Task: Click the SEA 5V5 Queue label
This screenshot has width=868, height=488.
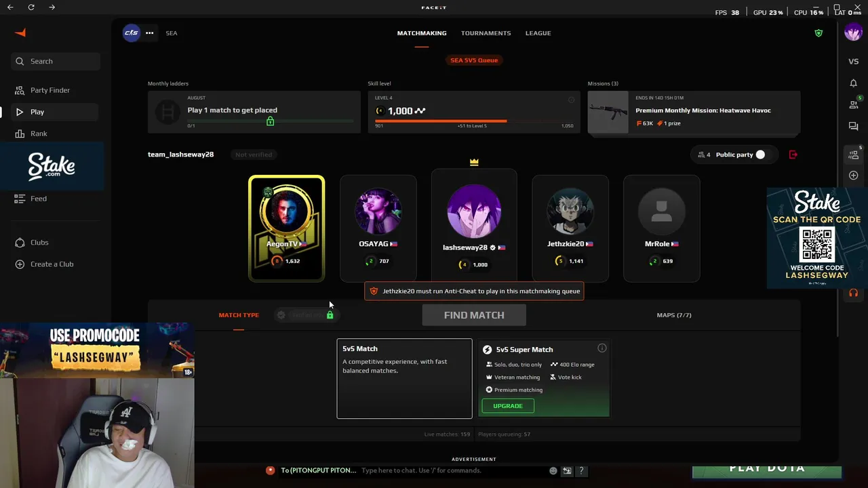Action: pyautogui.click(x=474, y=60)
